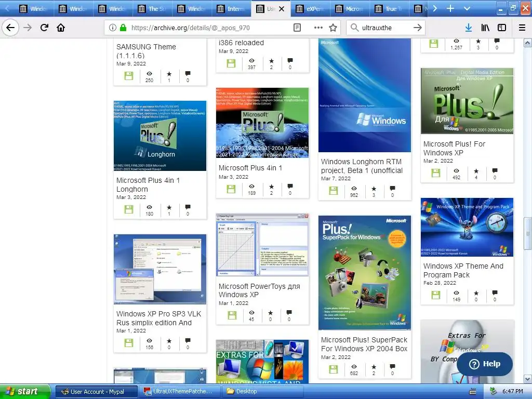
Task: List all tabs dropdown arrow
Action: pyautogui.click(x=467, y=8)
